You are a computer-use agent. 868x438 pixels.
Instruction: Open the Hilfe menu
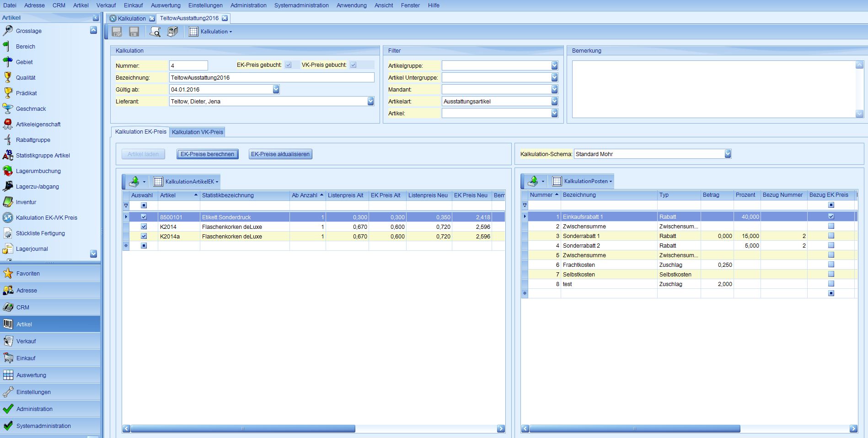pyautogui.click(x=434, y=5)
